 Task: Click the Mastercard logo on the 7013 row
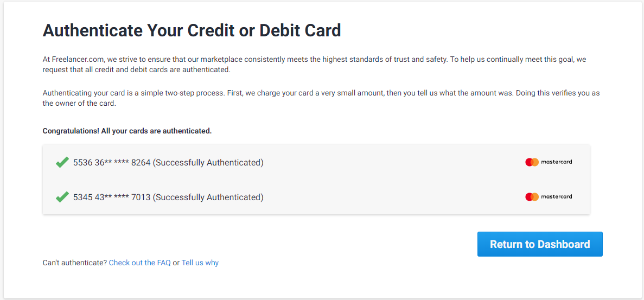(x=548, y=197)
